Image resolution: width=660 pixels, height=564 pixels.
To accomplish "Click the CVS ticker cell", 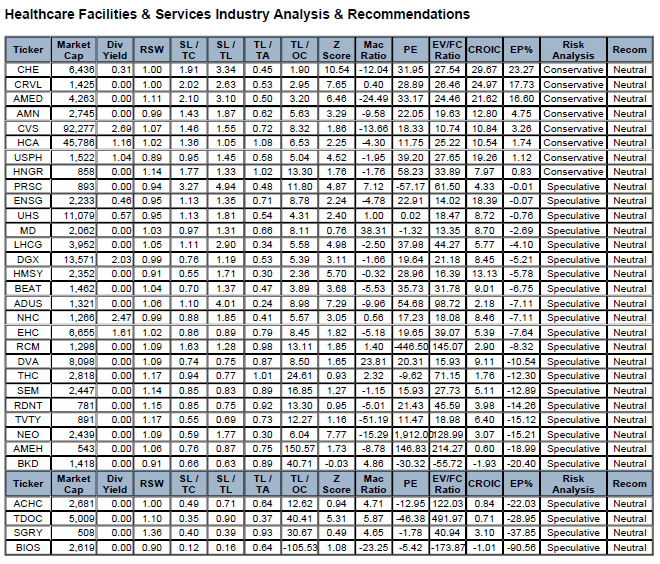I will tap(28, 128).
